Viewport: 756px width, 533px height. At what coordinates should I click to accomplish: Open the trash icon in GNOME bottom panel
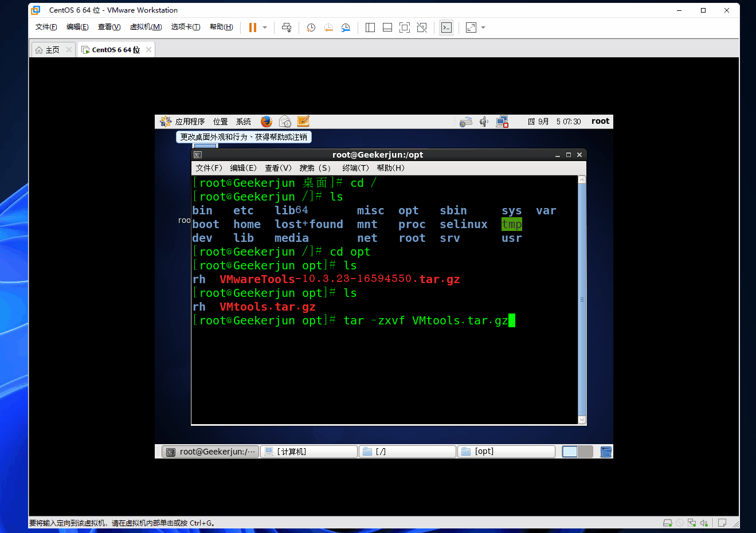pos(606,452)
